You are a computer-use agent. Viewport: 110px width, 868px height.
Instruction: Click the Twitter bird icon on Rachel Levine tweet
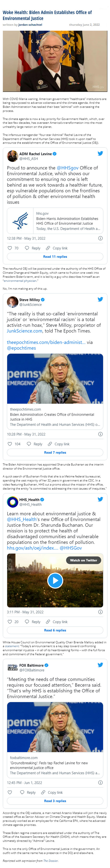[x=100, y=153]
